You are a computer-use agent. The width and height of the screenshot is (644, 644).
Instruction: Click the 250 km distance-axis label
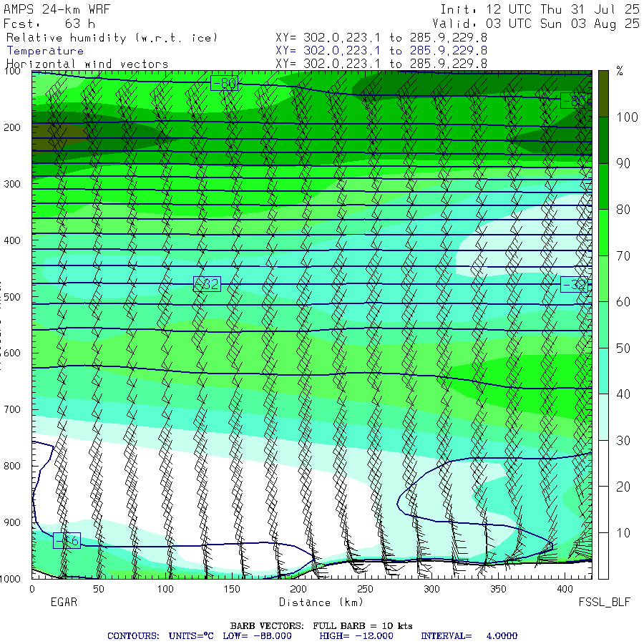[x=365, y=590]
